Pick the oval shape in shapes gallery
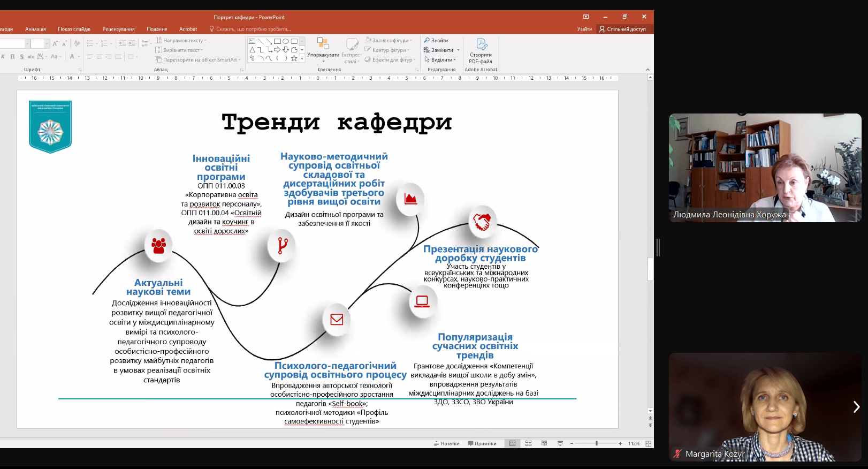This screenshot has width=868, height=469. pos(286,41)
